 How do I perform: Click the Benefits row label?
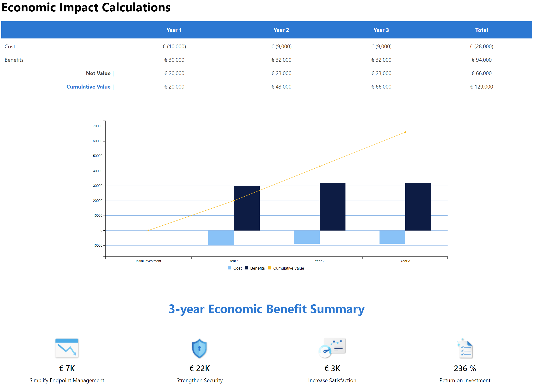[x=14, y=60]
